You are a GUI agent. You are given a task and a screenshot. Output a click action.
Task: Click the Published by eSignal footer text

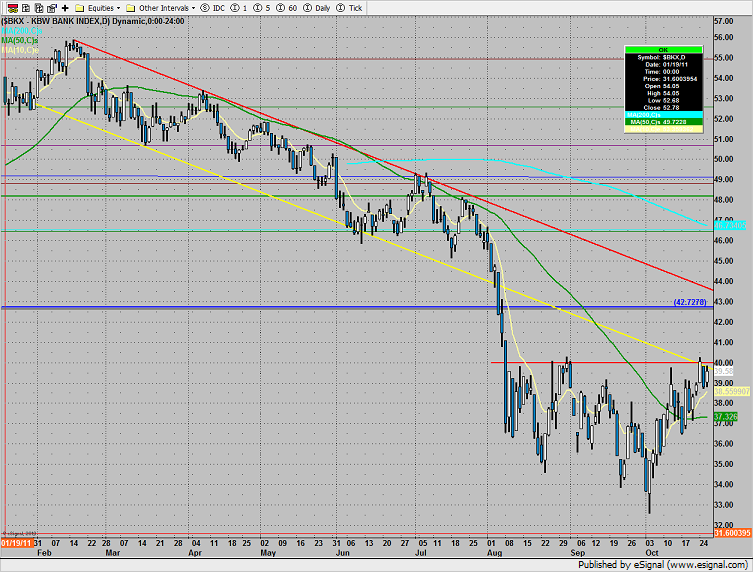click(x=663, y=565)
